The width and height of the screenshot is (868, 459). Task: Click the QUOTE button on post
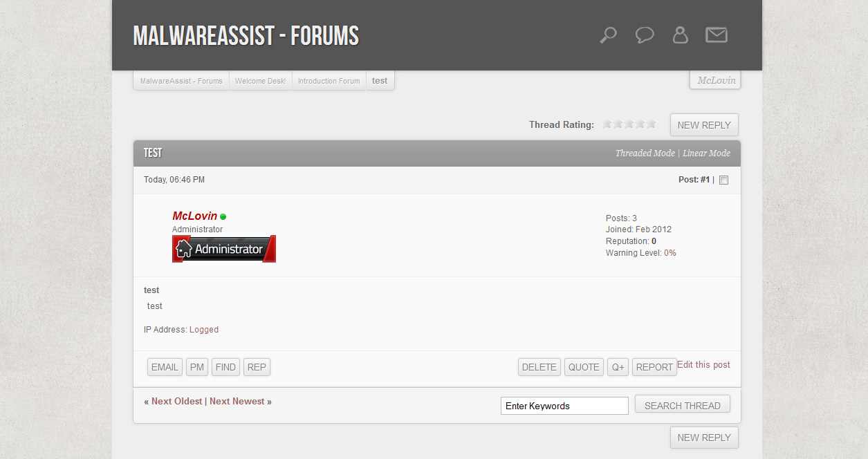pyautogui.click(x=584, y=367)
